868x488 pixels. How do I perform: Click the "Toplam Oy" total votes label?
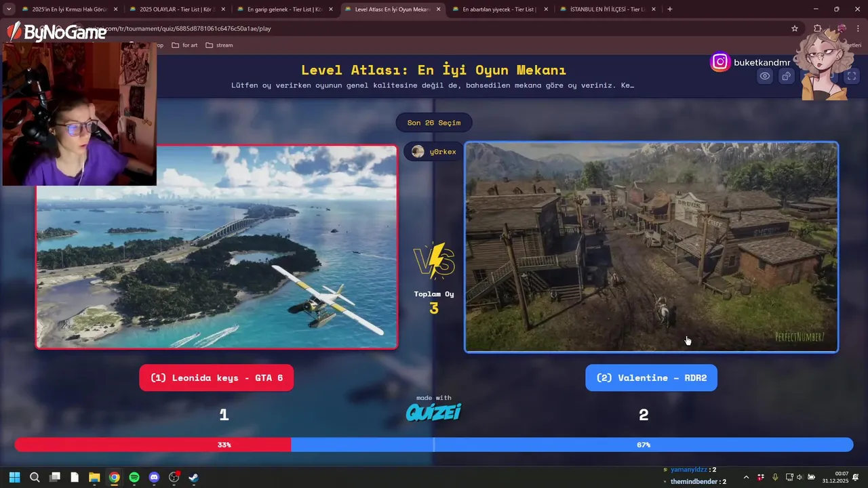[x=434, y=294]
